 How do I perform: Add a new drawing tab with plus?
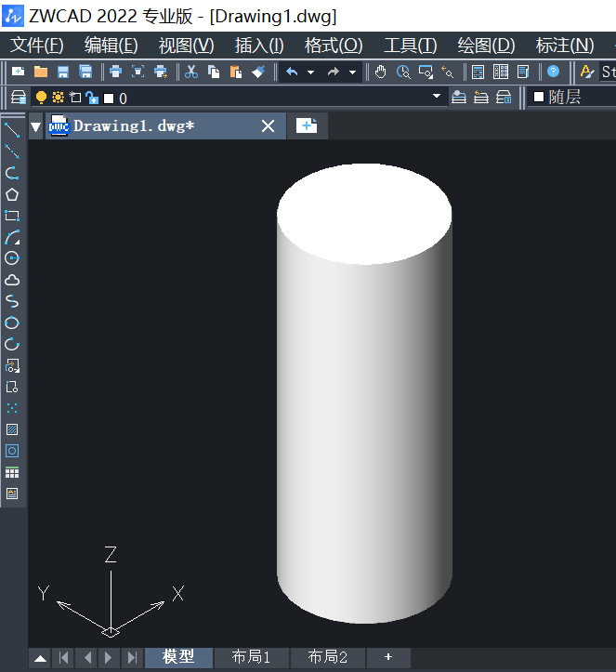point(307,126)
